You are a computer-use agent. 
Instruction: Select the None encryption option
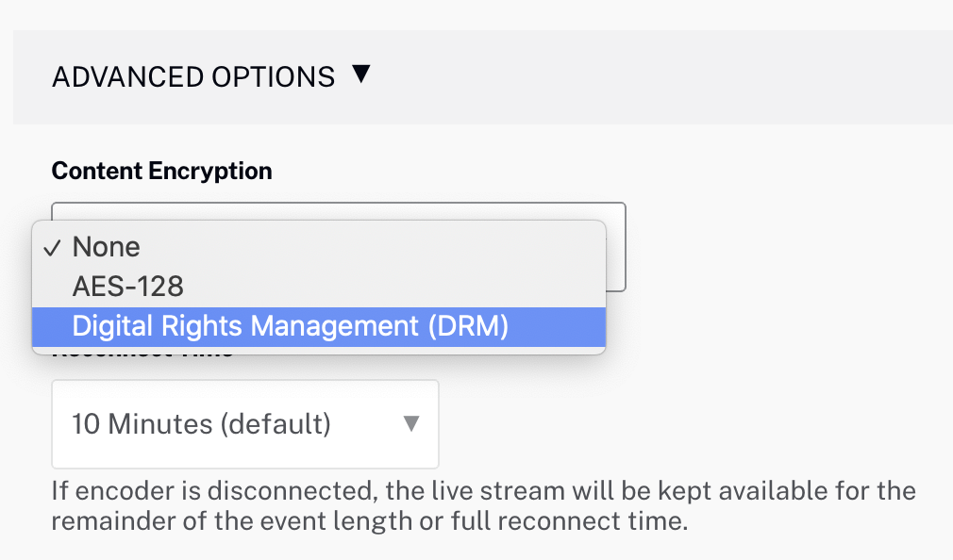[106, 247]
